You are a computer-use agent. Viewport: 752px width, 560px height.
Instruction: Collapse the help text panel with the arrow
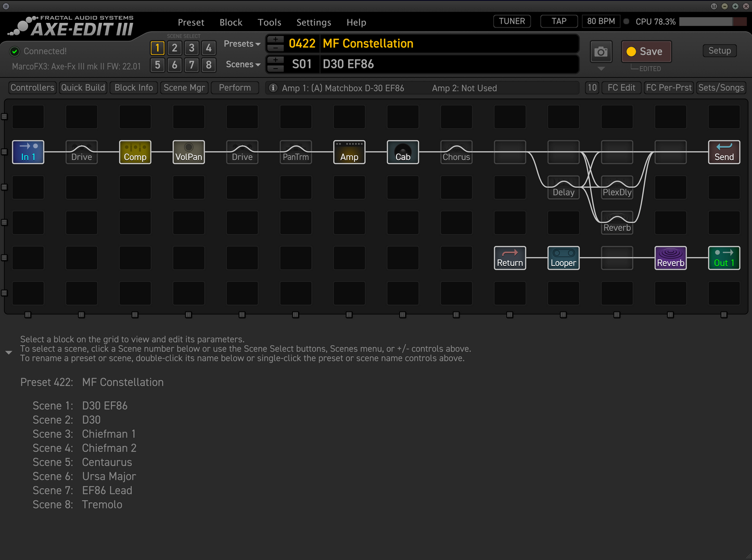8,352
